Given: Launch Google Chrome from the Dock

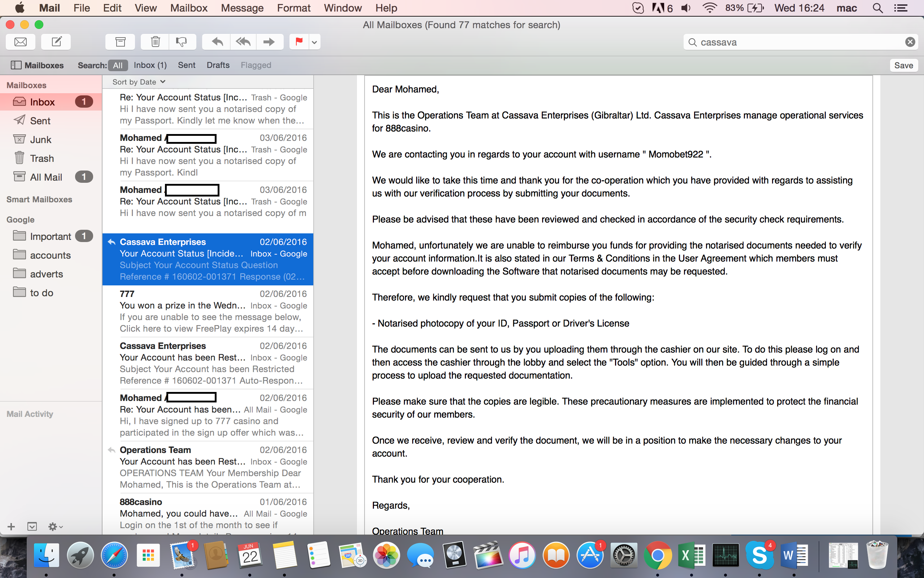Looking at the screenshot, I should (x=658, y=555).
